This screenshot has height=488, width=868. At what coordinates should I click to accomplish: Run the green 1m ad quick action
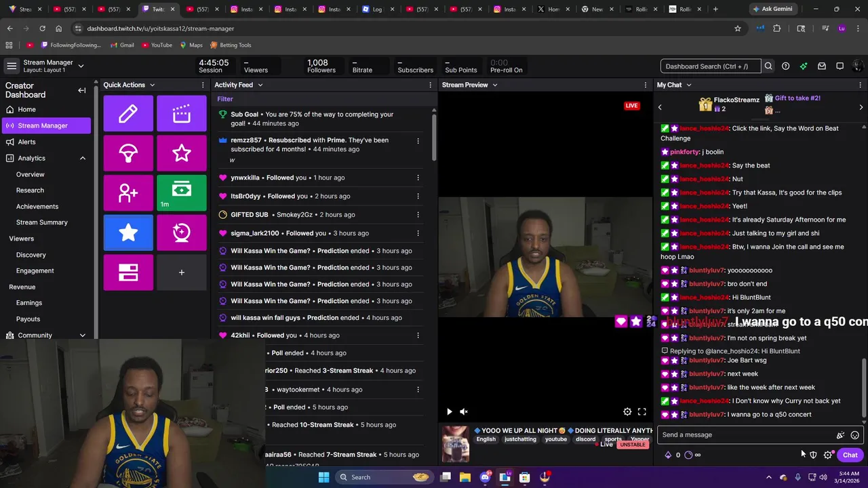coord(181,193)
